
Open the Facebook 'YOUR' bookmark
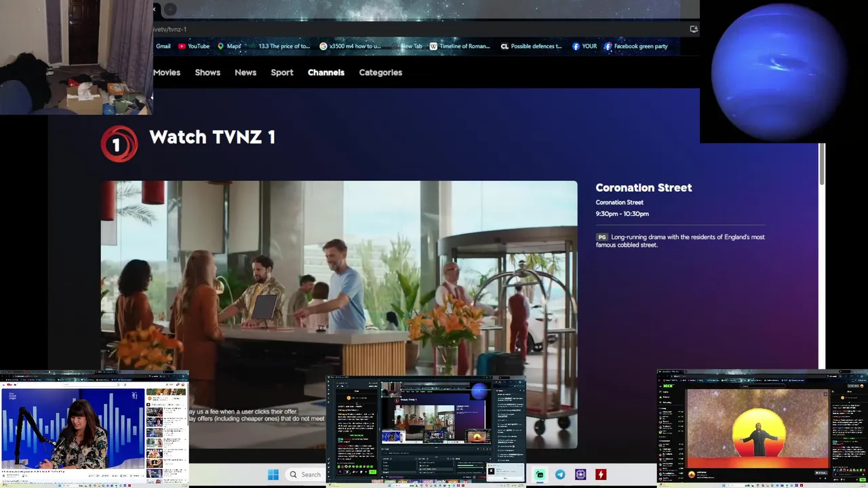coord(585,46)
